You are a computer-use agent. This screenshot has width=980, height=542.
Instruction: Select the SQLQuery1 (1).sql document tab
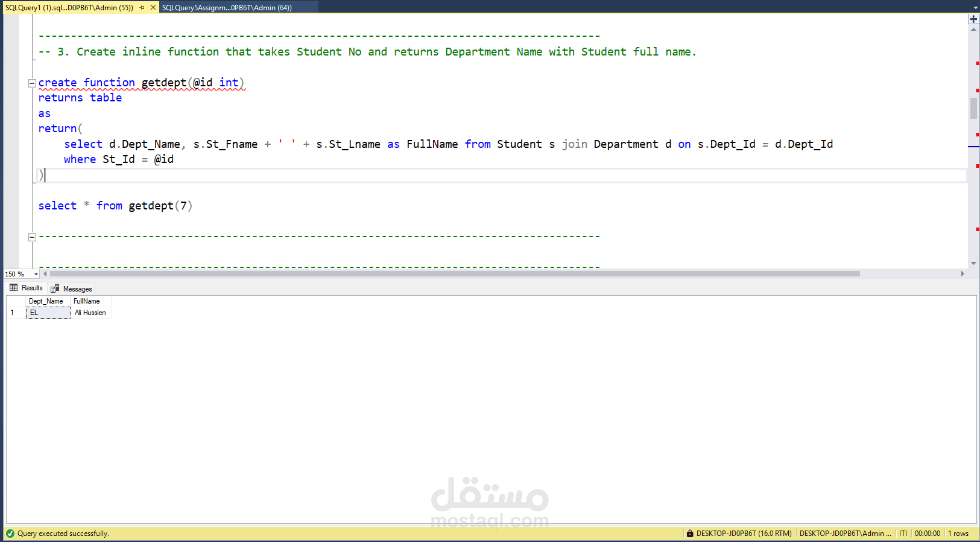point(69,8)
